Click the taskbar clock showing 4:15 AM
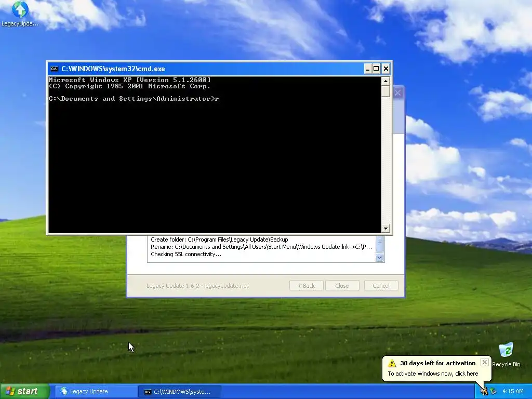The height and width of the screenshot is (399, 532). [x=513, y=391]
